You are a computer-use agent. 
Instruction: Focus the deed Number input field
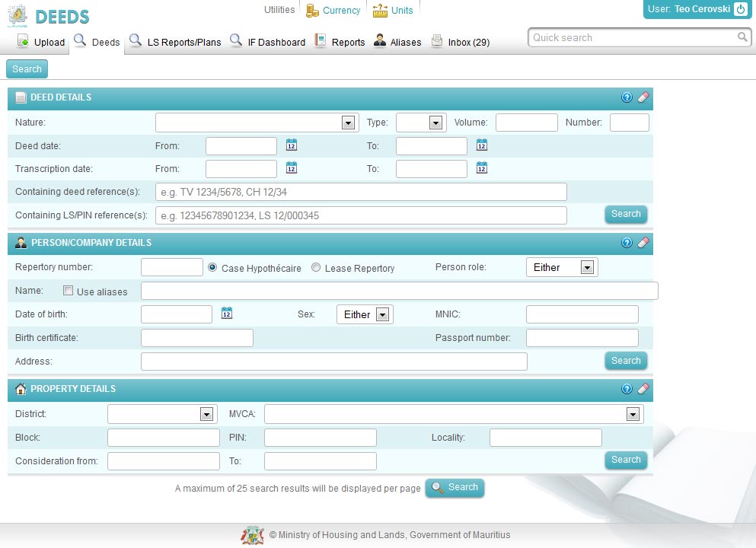click(x=629, y=123)
